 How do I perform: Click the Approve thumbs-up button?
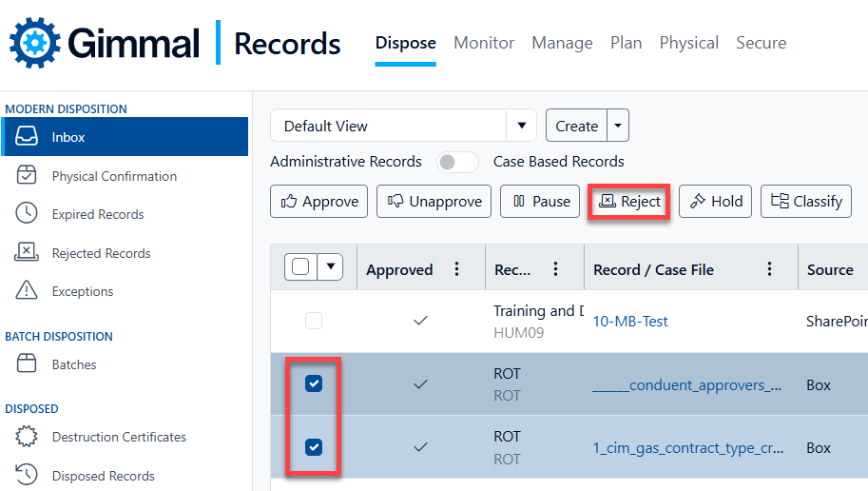click(319, 202)
